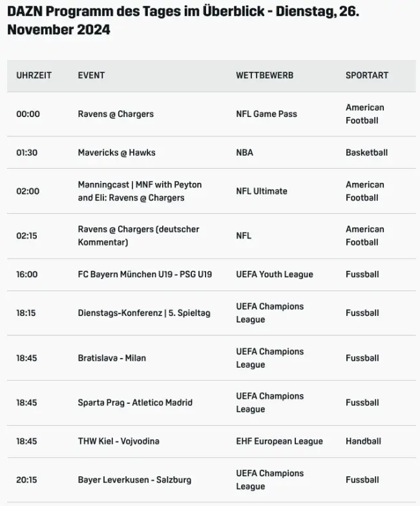Open the Sparta Prag - Atletico Madrid match
Viewport: 420px width, 506px height.
pyautogui.click(x=135, y=403)
